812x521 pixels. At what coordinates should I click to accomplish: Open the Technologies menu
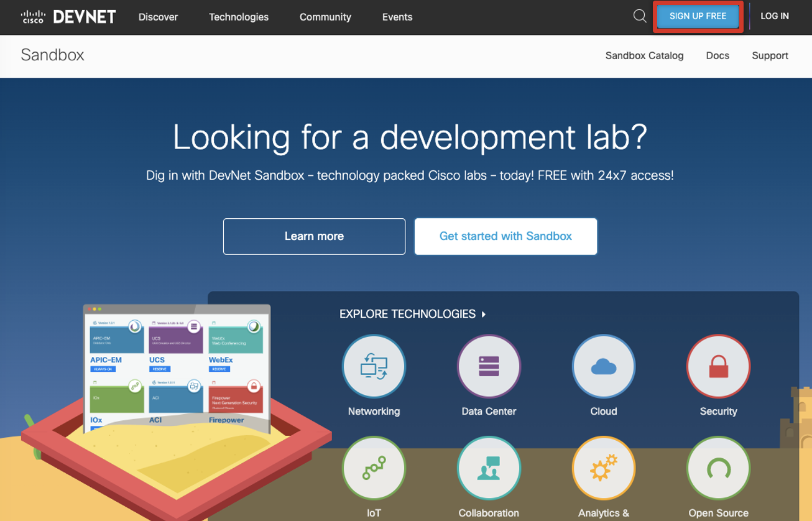(x=239, y=17)
